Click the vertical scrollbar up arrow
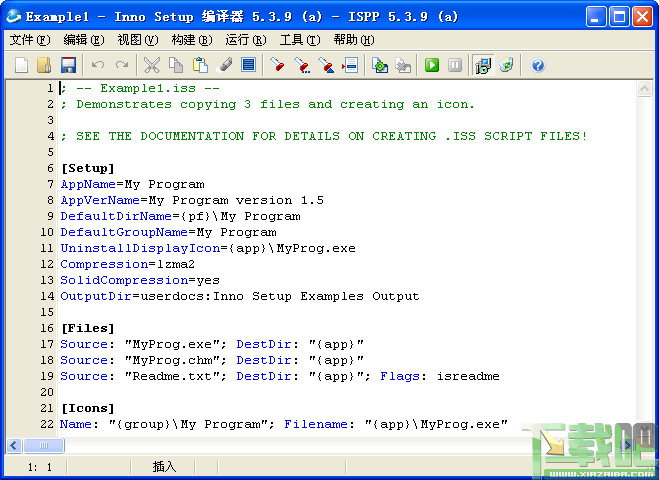This screenshot has width=659, height=480. click(x=644, y=89)
